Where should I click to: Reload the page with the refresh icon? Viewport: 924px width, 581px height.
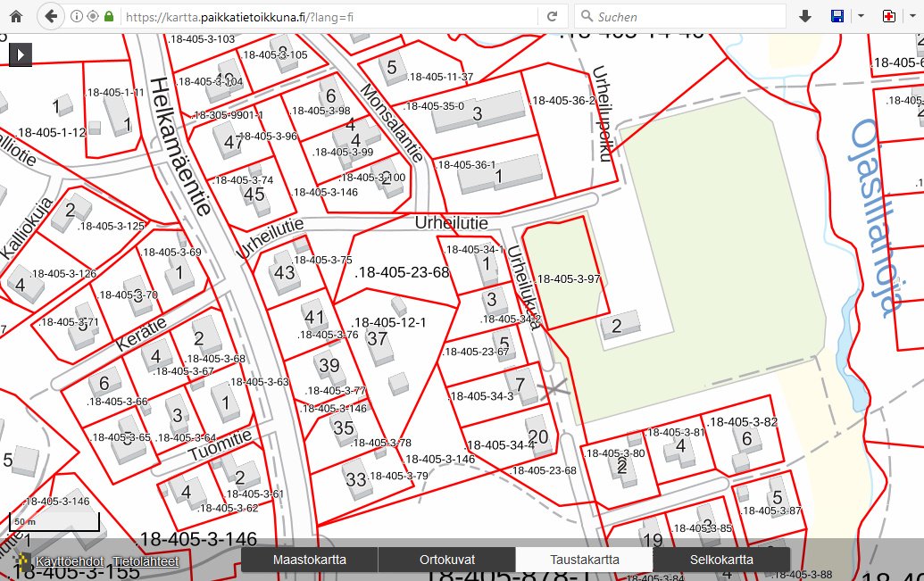click(x=552, y=16)
